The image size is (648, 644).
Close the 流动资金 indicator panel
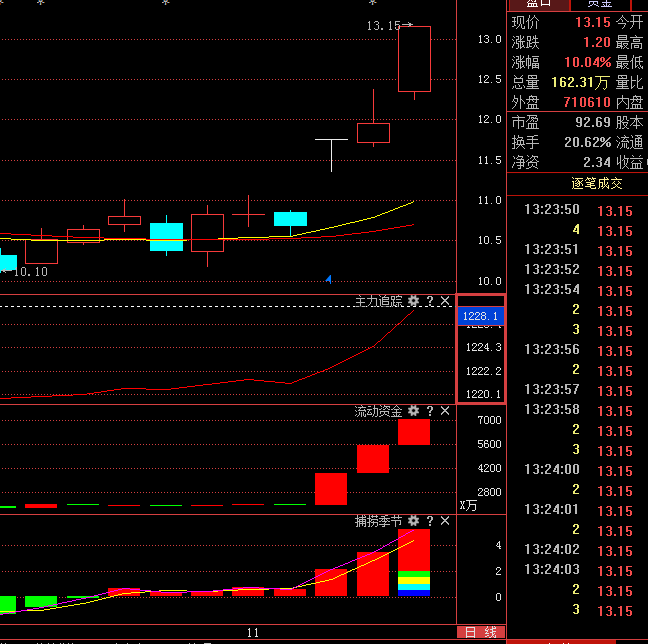coord(445,411)
